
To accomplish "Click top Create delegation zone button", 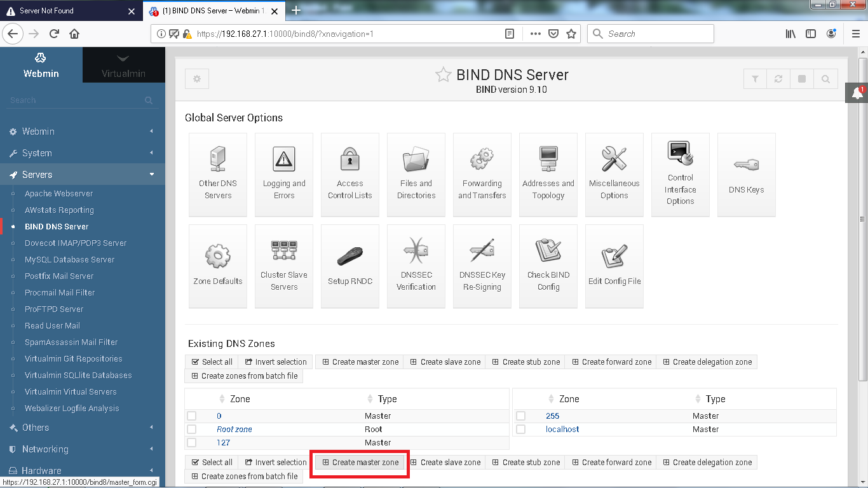I will (707, 362).
